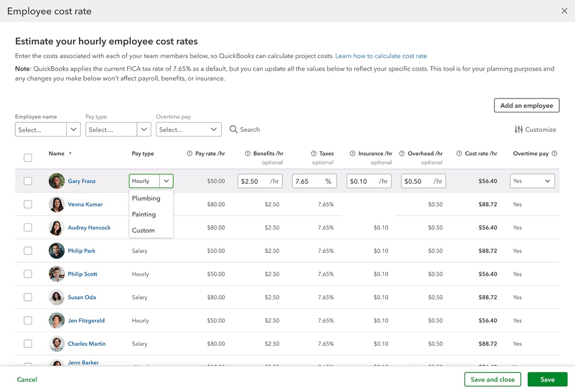Open Learn how to calculate cost rate link
This screenshot has width=575, height=392.
[x=381, y=56]
